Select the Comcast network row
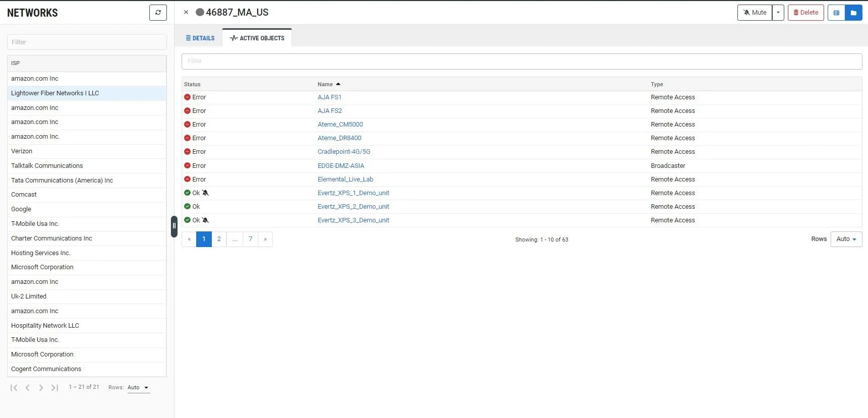Image resolution: width=868 pixels, height=418 pixels. pos(87,195)
